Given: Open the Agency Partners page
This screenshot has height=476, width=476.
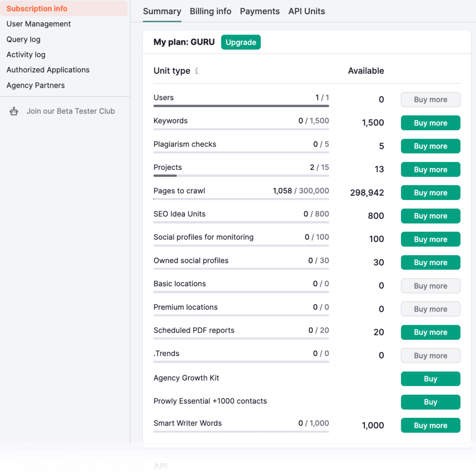Looking at the screenshot, I should tap(36, 85).
